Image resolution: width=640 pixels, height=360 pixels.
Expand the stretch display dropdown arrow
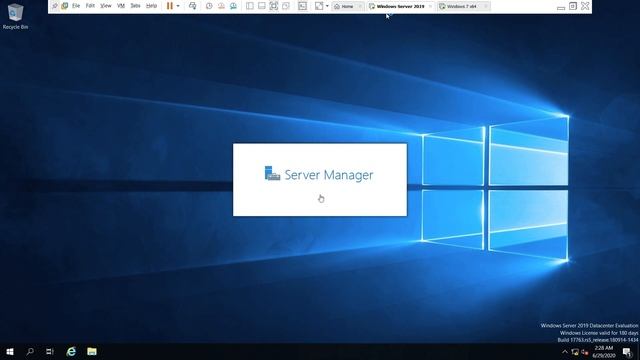tap(327, 6)
